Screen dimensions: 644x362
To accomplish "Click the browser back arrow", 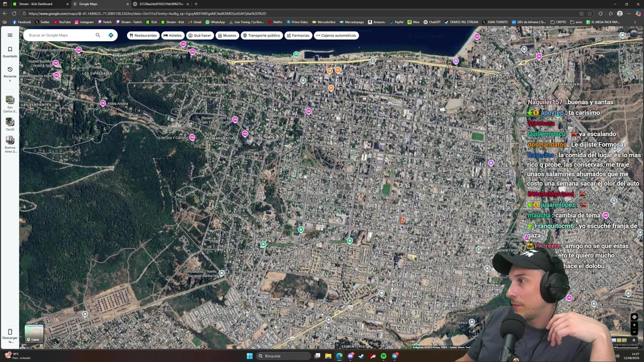I will click(x=5, y=14).
